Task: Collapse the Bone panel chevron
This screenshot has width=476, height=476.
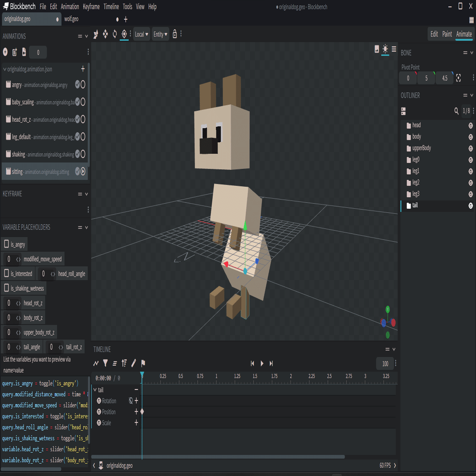Action: click(471, 53)
